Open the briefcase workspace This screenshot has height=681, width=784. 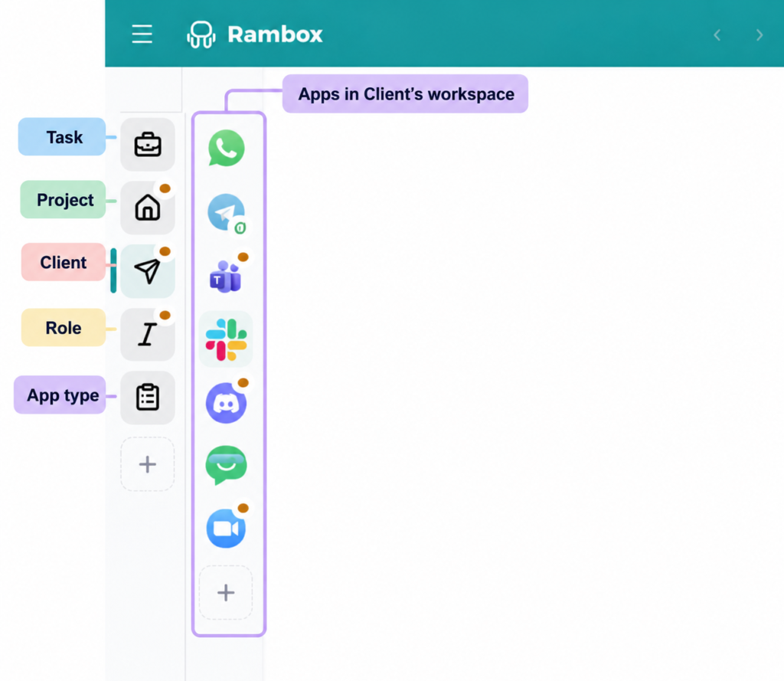coord(148,145)
